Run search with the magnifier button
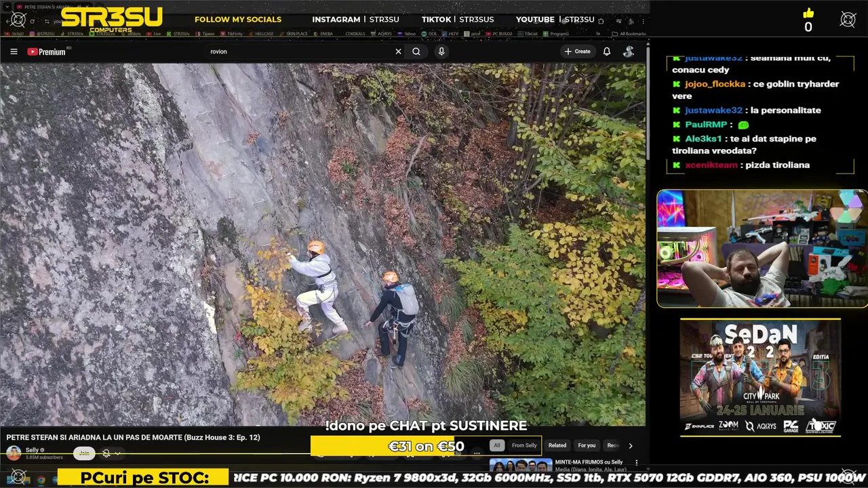The height and width of the screenshot is (488, 868). point(416,52)
